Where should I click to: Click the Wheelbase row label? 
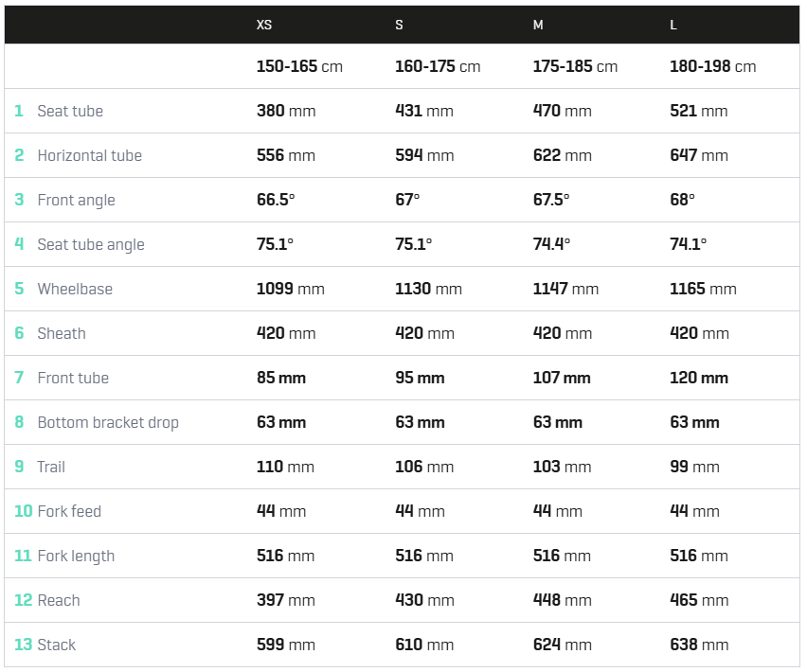tap(75, 289)
